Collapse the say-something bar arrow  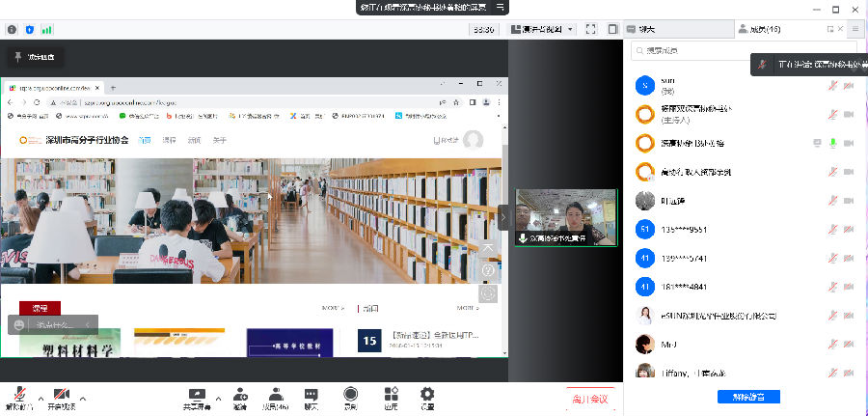coord(88,324)
